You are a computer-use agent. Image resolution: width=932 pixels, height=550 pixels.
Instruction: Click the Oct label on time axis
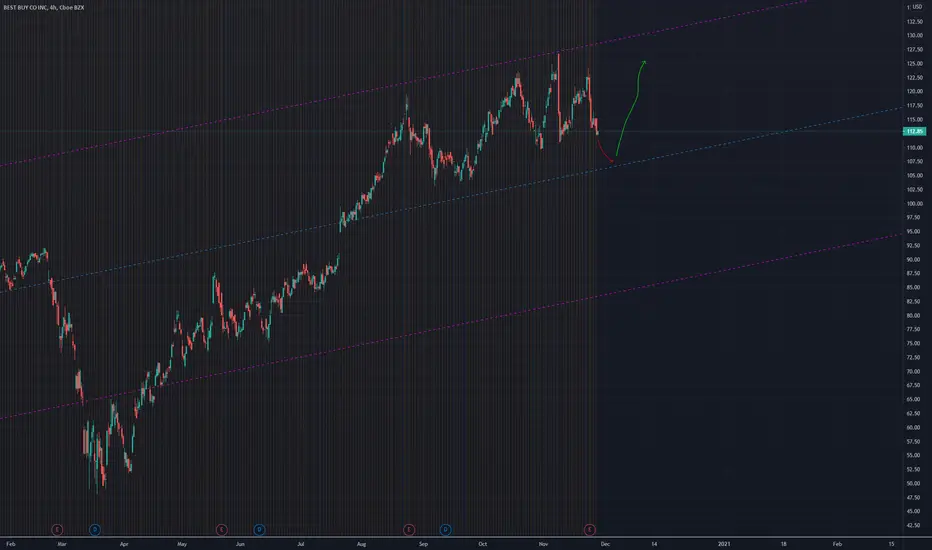(x=483, y=544)
